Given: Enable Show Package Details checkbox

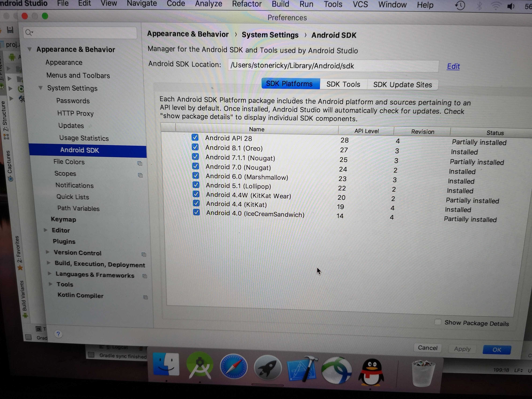Looking at the screenshot, I should tap(438, 322).
